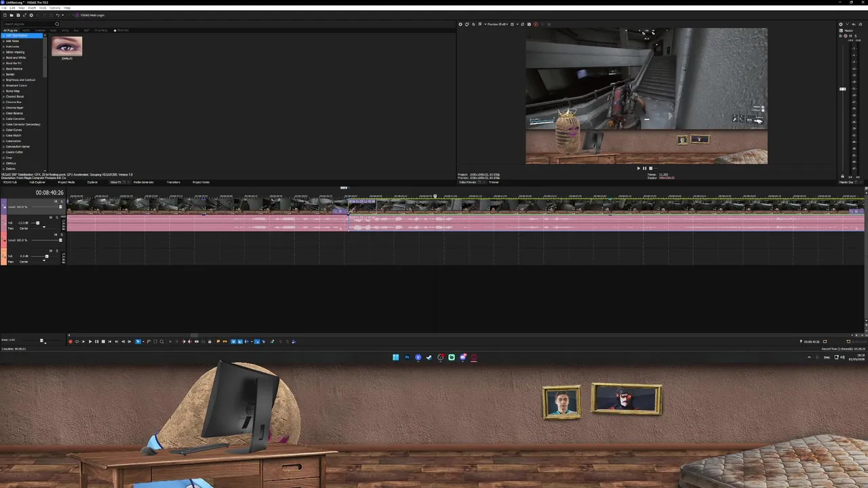Click the Windows Start button
The image size is (868, 488).
tap(395, 357)
